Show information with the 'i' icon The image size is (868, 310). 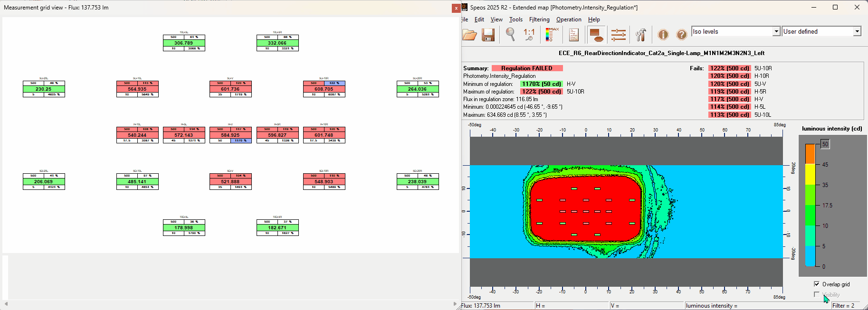click(663, 35)
